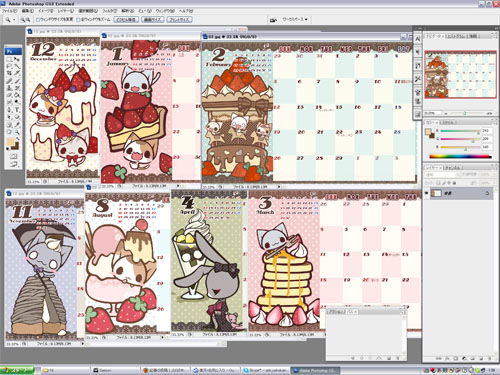The height and width of the screenshot is (375, 500).
Task: Open Adobe Bridge from options bar icon
Action: point(273,20)
